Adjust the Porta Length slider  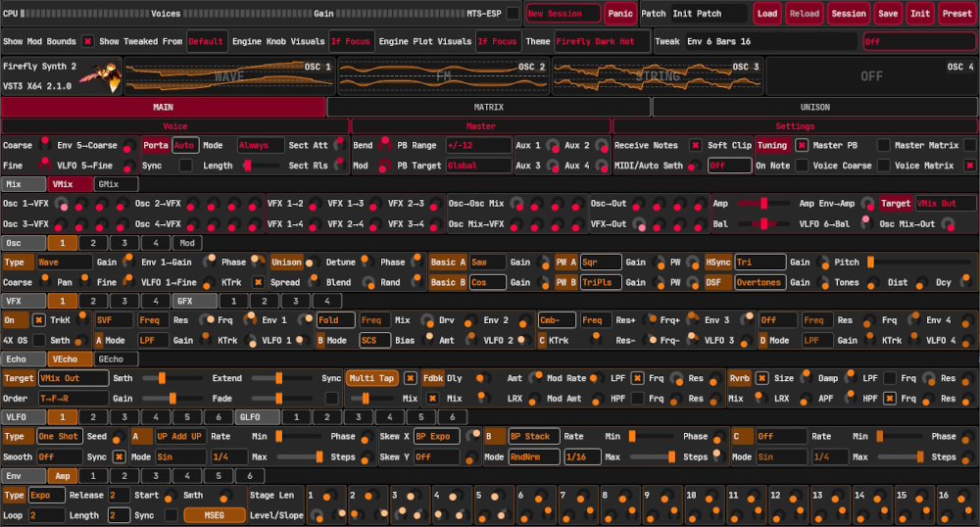[262, 166]
